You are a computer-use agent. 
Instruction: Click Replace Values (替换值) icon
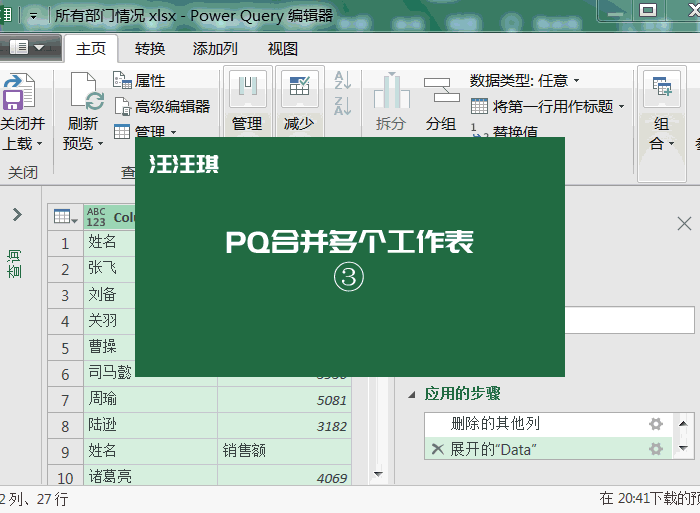coord(478,131)
